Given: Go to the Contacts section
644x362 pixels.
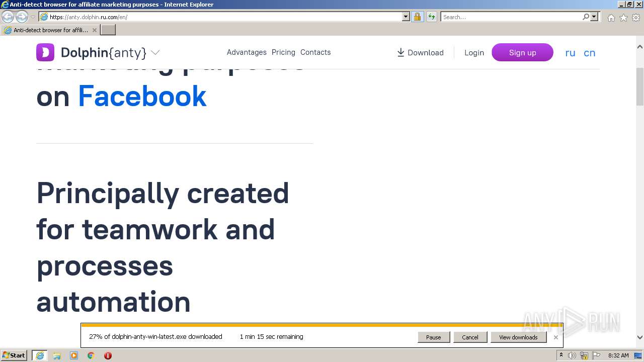Looking at the screenshot, I should pyautogui.click(x=315, y=52).
